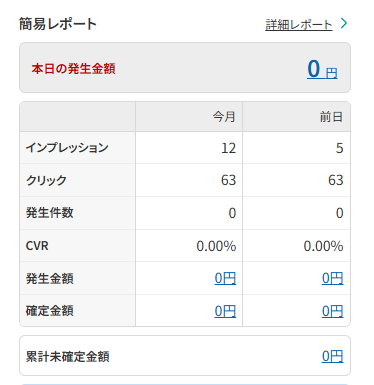Image resolution: width=374 pixels, height=385 pixels.
Task: Click the 確定金額 row label
Action: point(50,311)
